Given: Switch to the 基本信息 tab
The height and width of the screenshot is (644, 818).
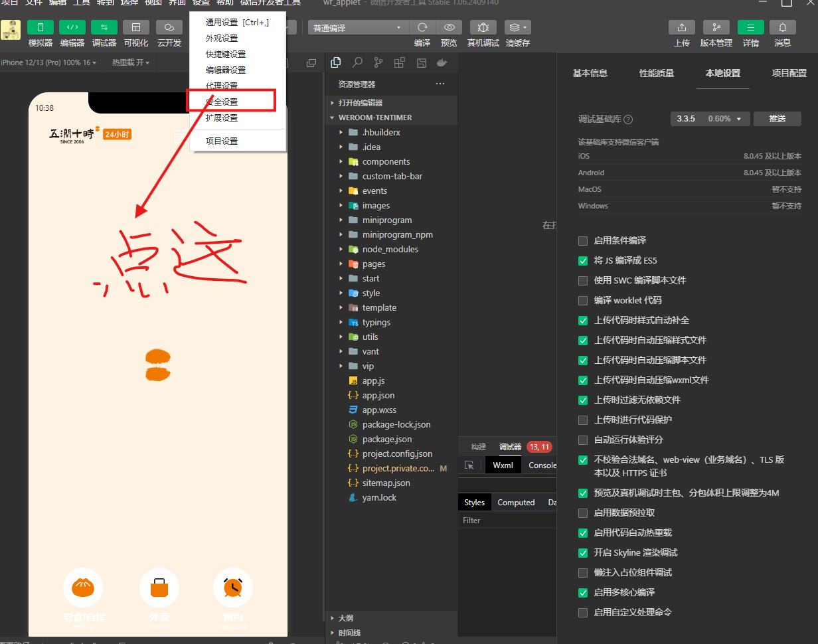Looking at the screenshot, I should coord(590,73).
